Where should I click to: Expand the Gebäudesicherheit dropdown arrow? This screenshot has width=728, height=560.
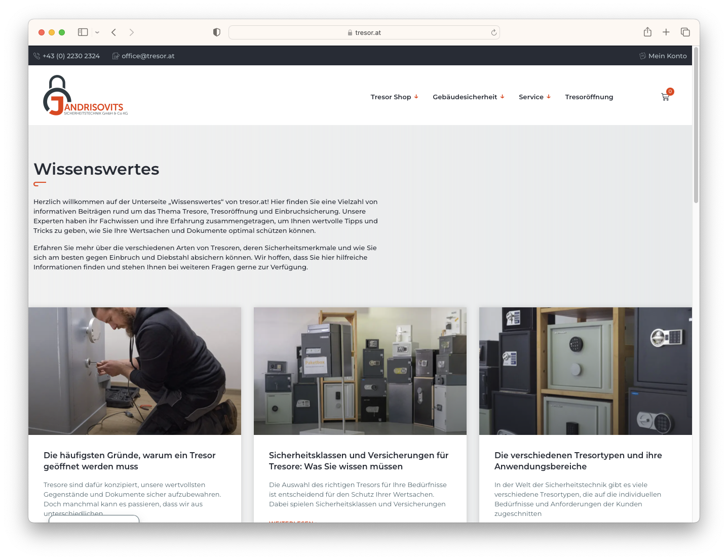pos(503,97)
